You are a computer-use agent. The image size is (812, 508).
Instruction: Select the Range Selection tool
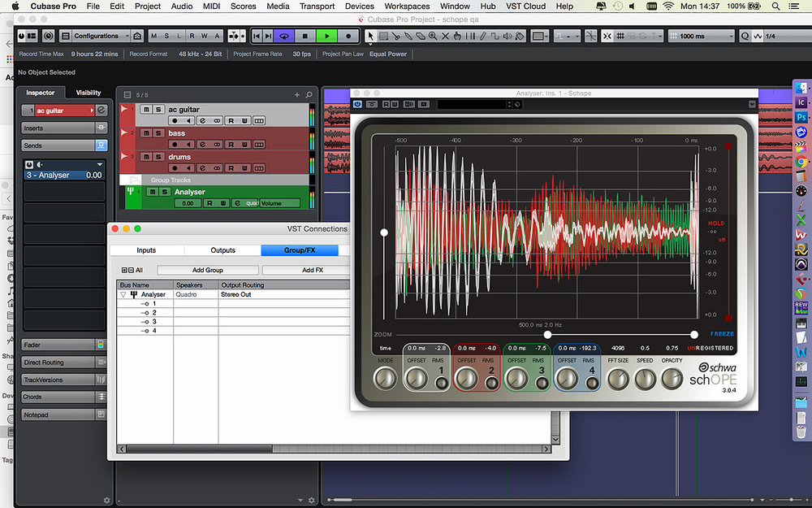coord(383,36)
